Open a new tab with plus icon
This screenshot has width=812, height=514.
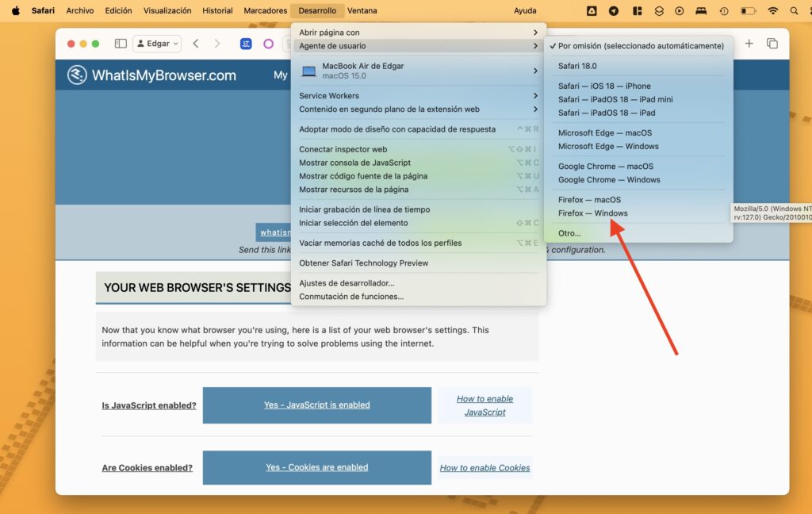click(749, 44)
